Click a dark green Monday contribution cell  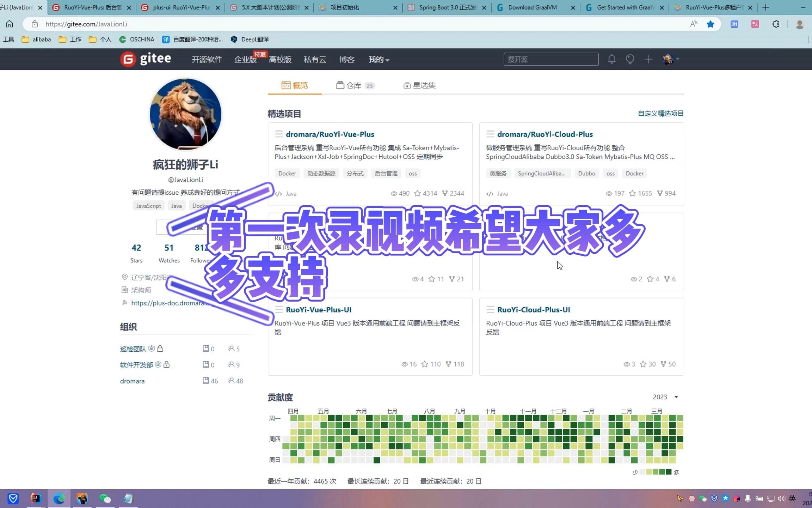tap(331, 418)
